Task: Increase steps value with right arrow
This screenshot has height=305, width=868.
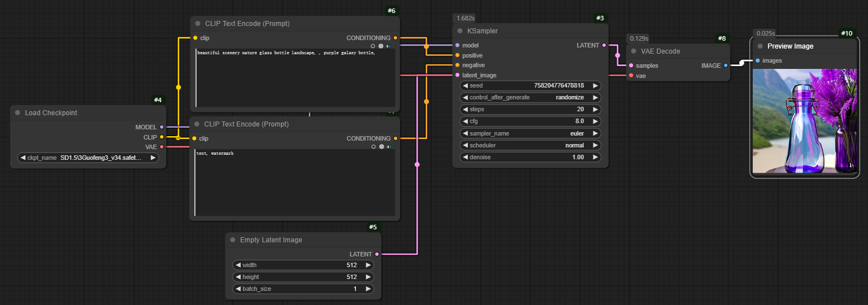Action: point(595,109)
